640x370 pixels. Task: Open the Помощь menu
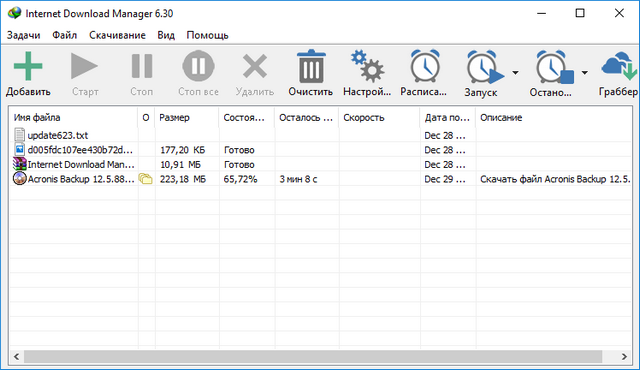point(207,35)
